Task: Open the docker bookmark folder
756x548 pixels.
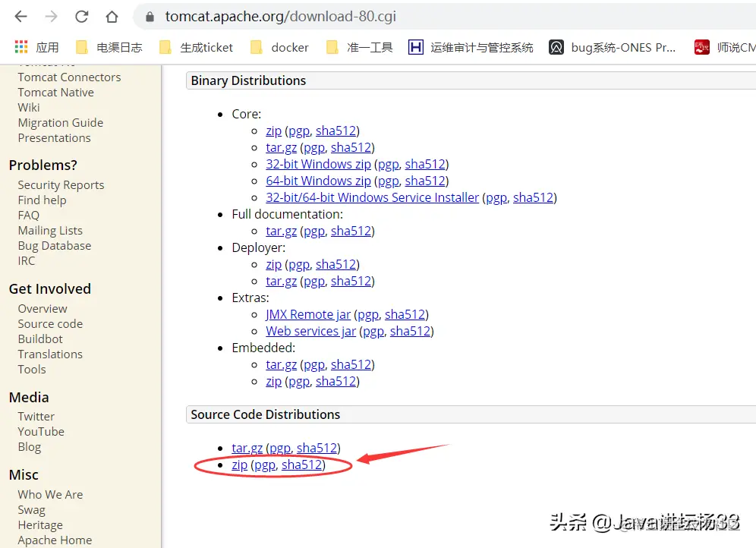Action: 279,47
